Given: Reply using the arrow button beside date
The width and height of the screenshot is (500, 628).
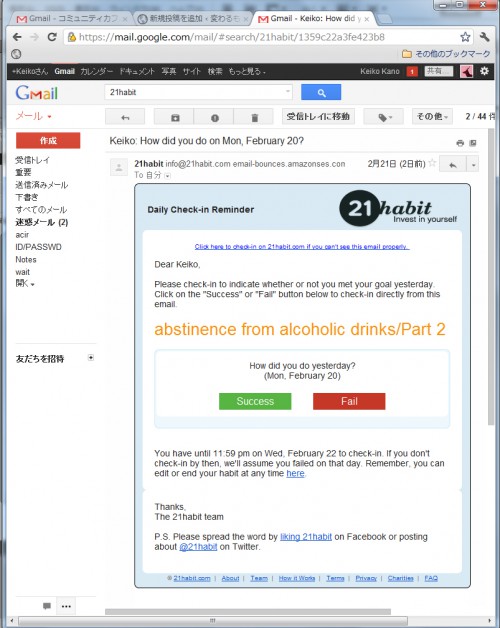Looking at the screenshot, I should [453, 165].
